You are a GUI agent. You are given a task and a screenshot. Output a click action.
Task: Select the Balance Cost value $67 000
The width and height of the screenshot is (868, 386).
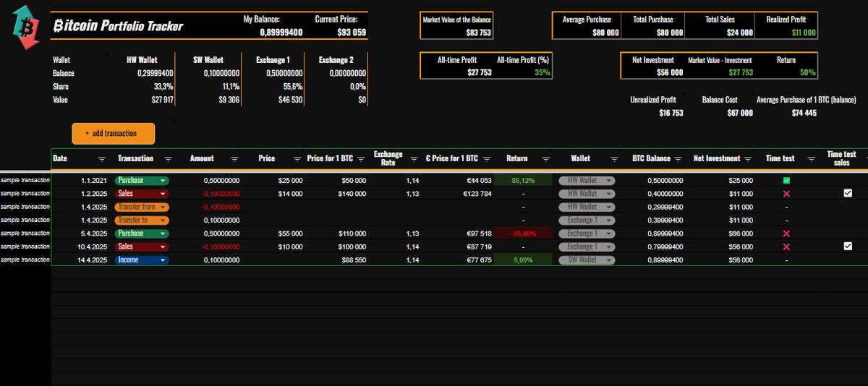click(x=739, y=113)
